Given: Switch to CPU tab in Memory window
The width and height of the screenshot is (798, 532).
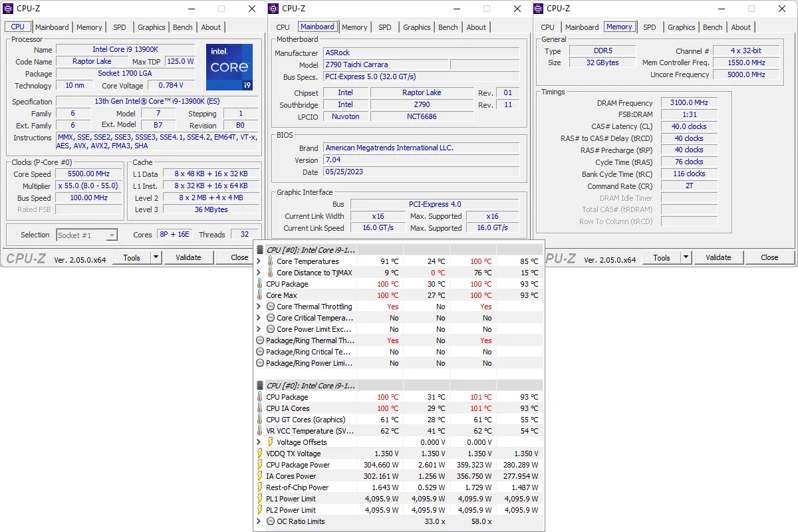Looking at the screenshot, I should click(547, 27).
